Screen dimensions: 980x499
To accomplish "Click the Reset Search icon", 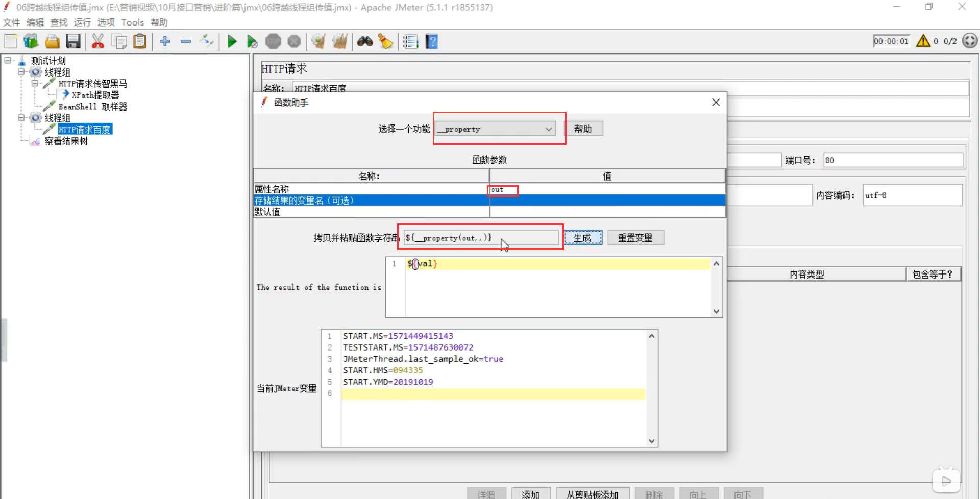I will (x=386, y=41).
